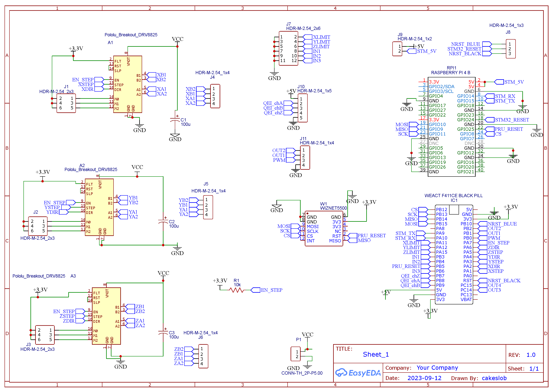The width and height of the screenshot is (553, 392).
Task: Select the C2 capacitor symbol
Action: coord(163,222)
